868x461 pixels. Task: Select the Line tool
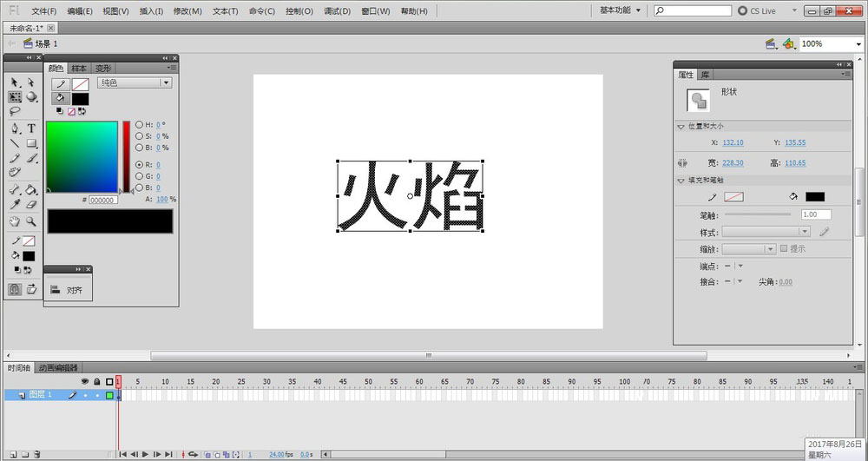click(x=15, y=143)
